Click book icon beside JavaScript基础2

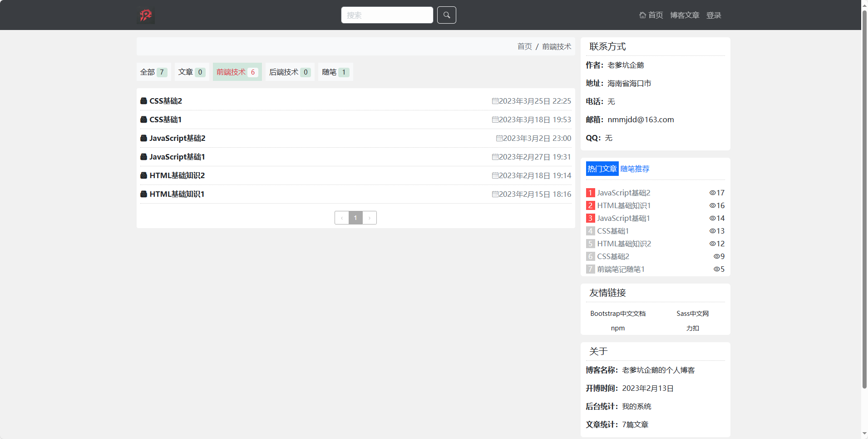tap(143, 138)
